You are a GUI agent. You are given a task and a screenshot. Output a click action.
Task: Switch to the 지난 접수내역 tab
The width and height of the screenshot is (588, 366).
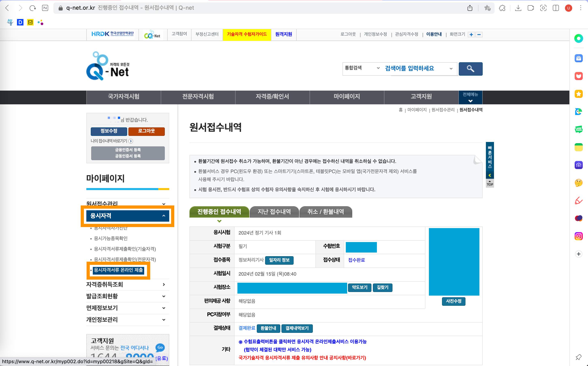274,212
